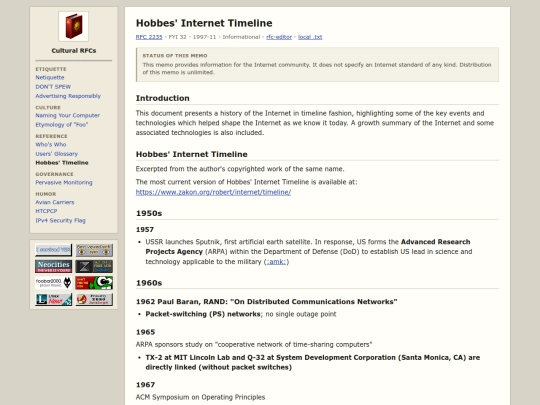
Task: Click the green frog badge
Action: [94, 283]
